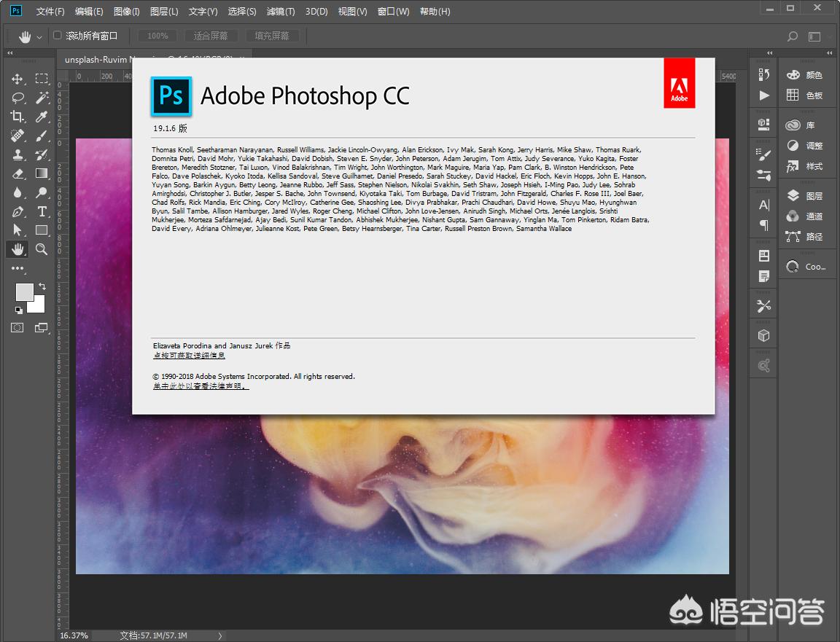Open the 图像(I) menu

(126, 11)
